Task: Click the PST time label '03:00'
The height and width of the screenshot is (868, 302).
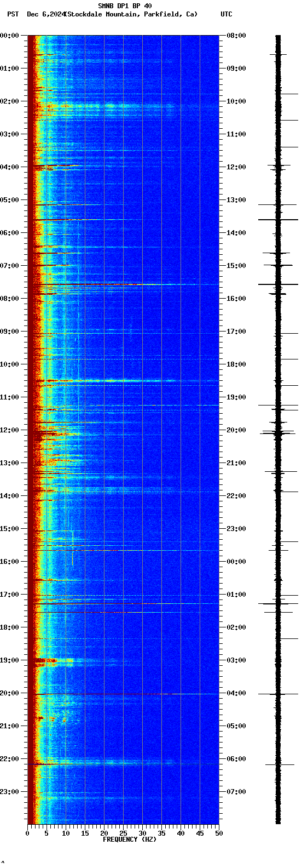Action: click(x=9, y=134)
